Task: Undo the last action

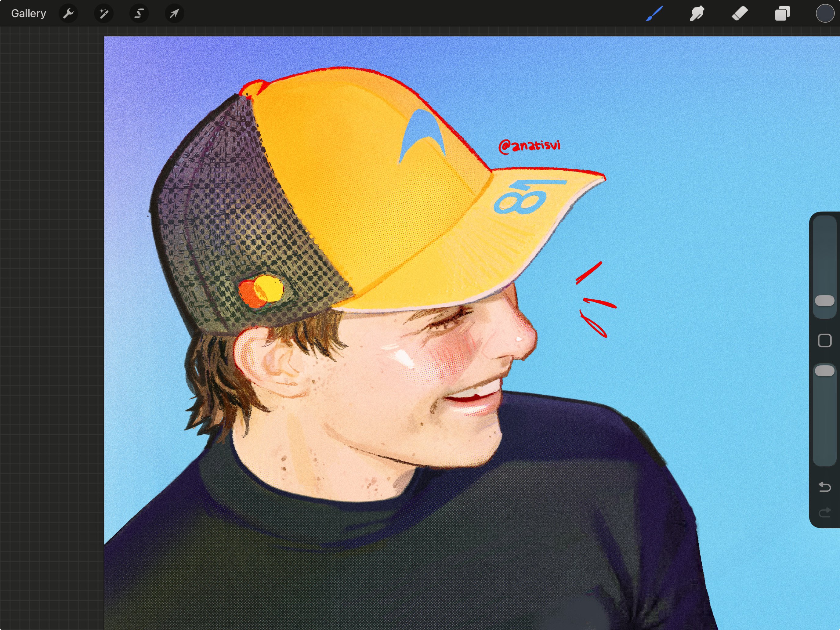Action: [x=824, y=487]
